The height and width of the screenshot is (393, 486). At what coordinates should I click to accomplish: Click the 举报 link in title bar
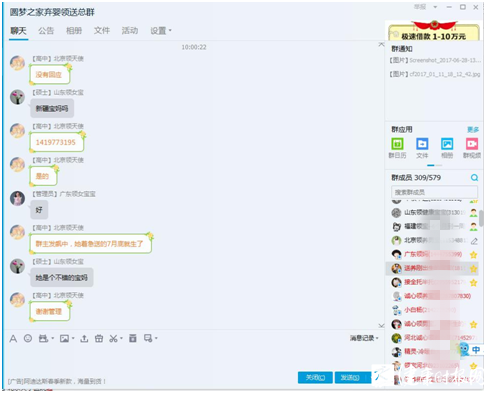420,7
